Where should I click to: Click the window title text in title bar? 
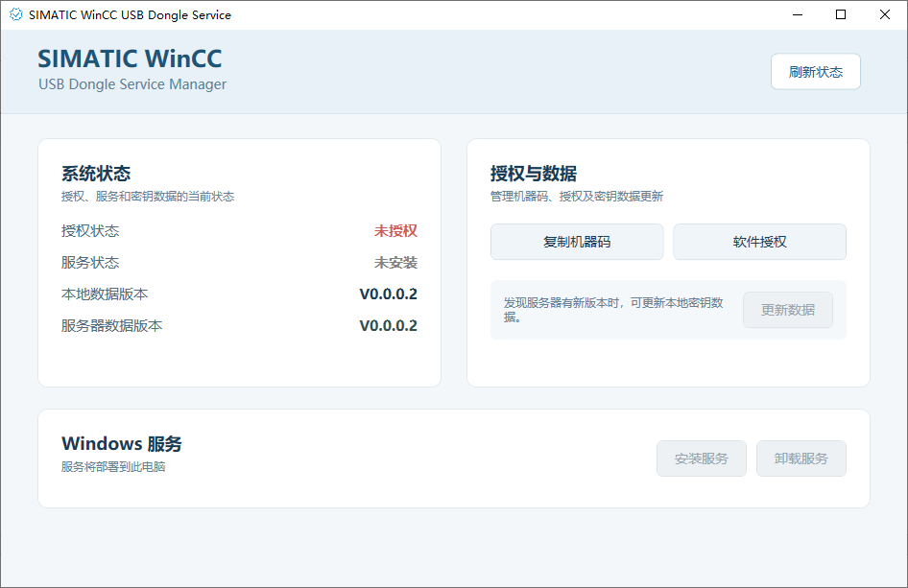point(130,15)
